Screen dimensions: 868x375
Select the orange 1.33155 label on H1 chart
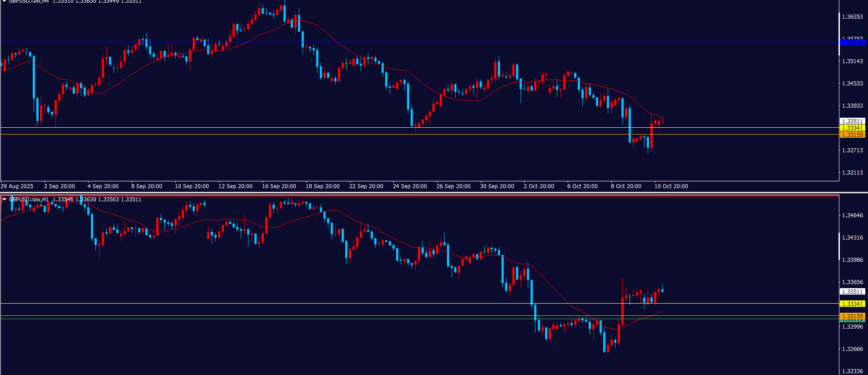tap(853, 316)
